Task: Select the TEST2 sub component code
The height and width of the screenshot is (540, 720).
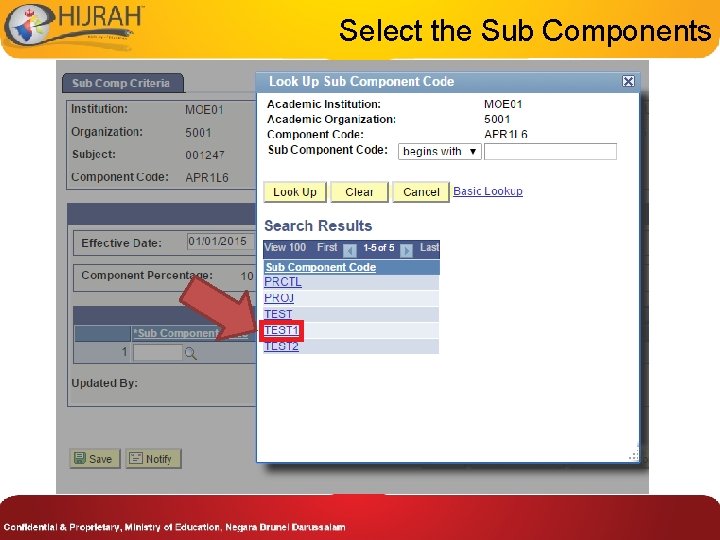Action: coord(281,346)
